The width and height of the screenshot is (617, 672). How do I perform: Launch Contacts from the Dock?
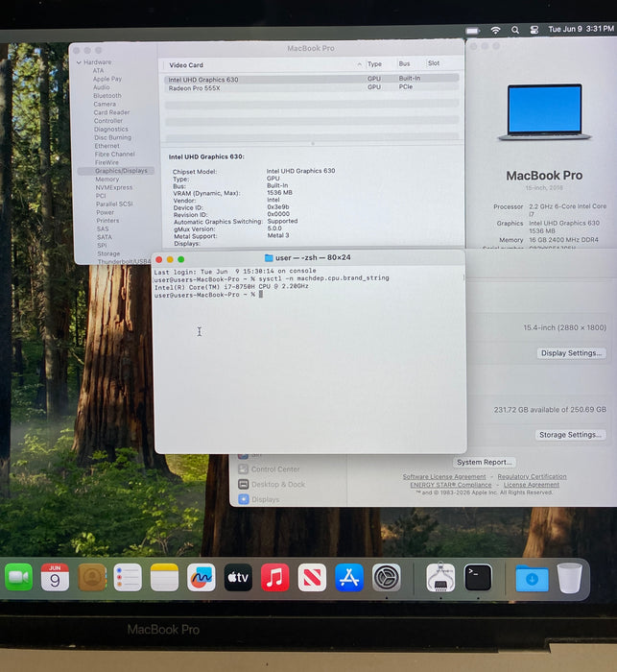coord(92,578)
